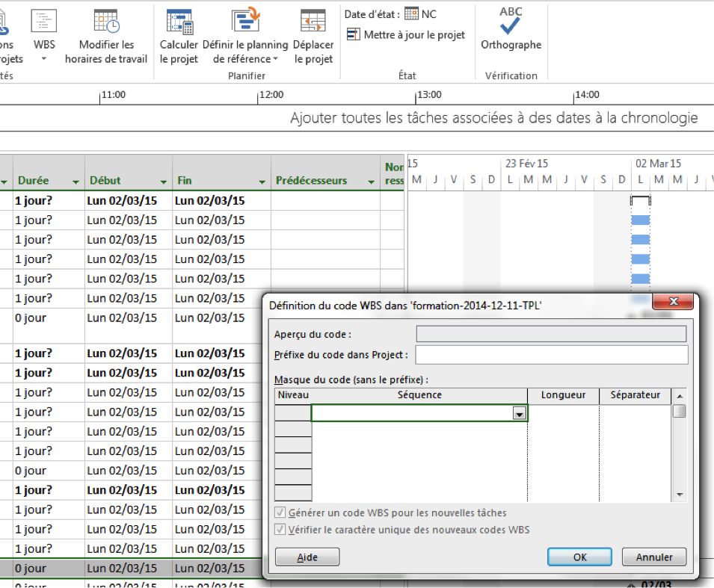Click Ajouter toutes les tâches timeline text
Screen dimensions: 714x588
[x=494, y=118]
